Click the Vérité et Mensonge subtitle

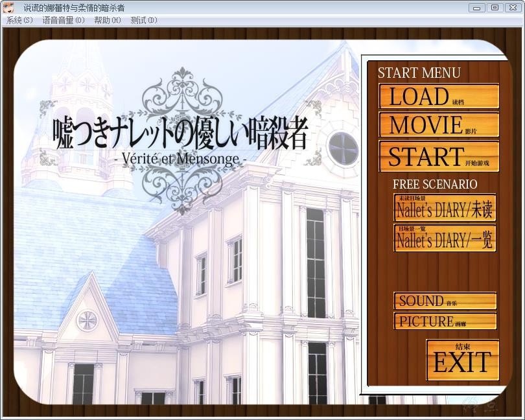(x=180, y=157)
